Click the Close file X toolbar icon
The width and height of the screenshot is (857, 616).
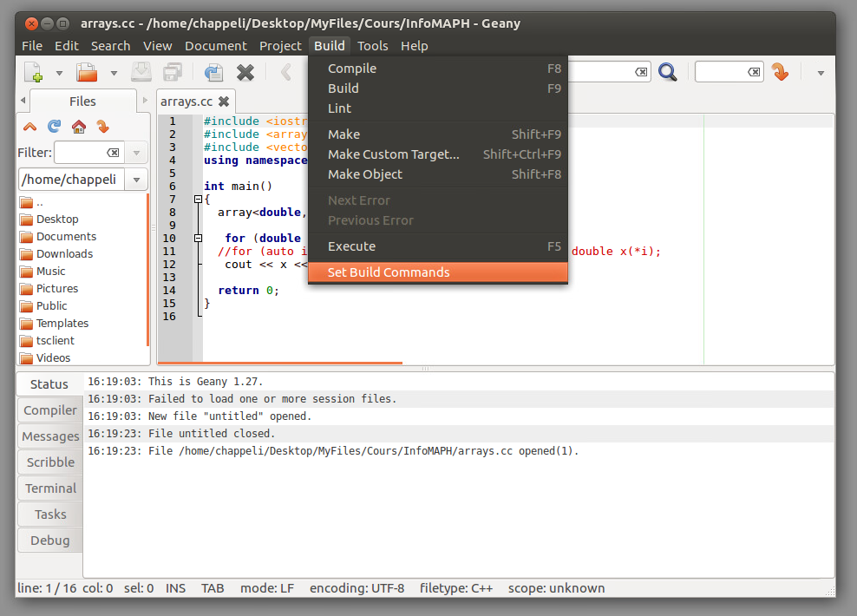pyautogui.click(x=245, y=72)
